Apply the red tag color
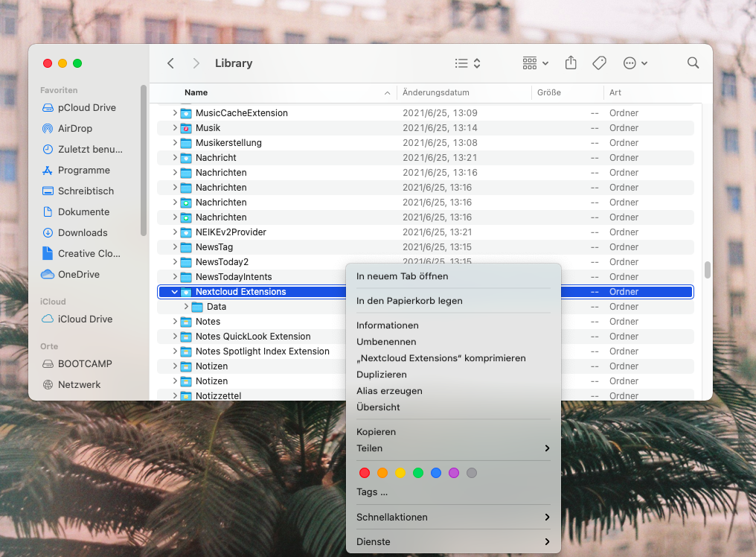 [365, 473]
